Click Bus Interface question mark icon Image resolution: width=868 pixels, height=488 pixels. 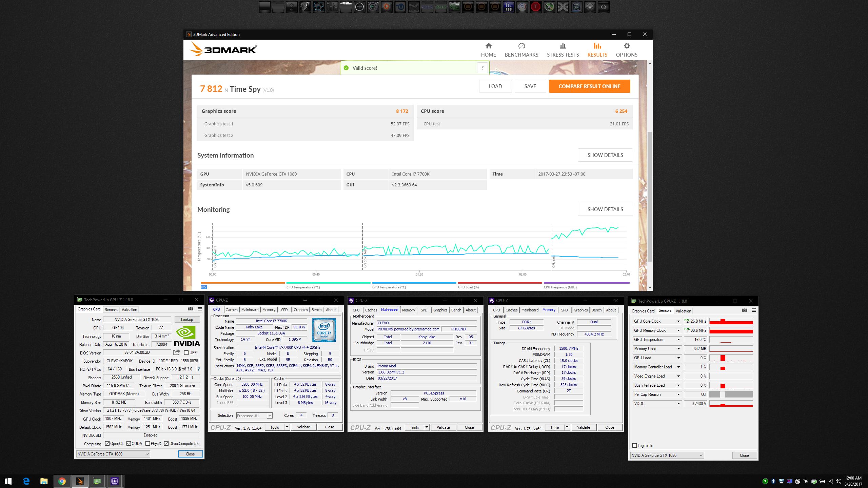199,369
